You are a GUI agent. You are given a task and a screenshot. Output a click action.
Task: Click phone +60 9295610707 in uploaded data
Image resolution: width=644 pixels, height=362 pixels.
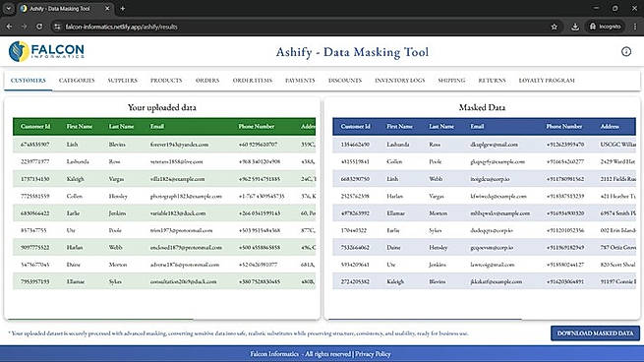[258, 145]
